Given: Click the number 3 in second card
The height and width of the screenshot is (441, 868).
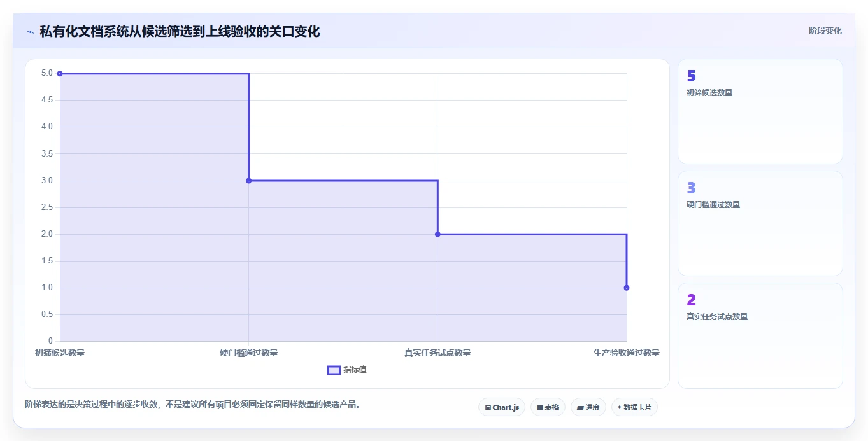Looking at the screenshot, I should tap(691, 188).
